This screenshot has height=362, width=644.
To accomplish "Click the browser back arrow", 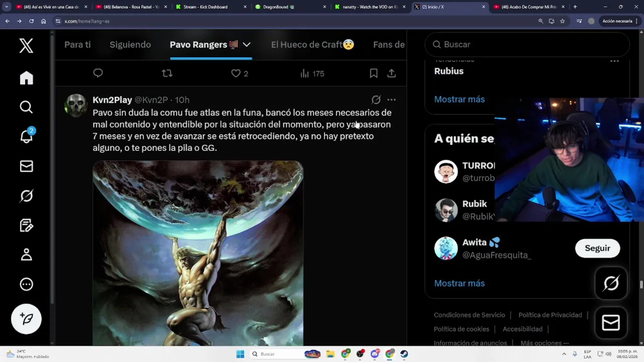I will coord(7,21).
